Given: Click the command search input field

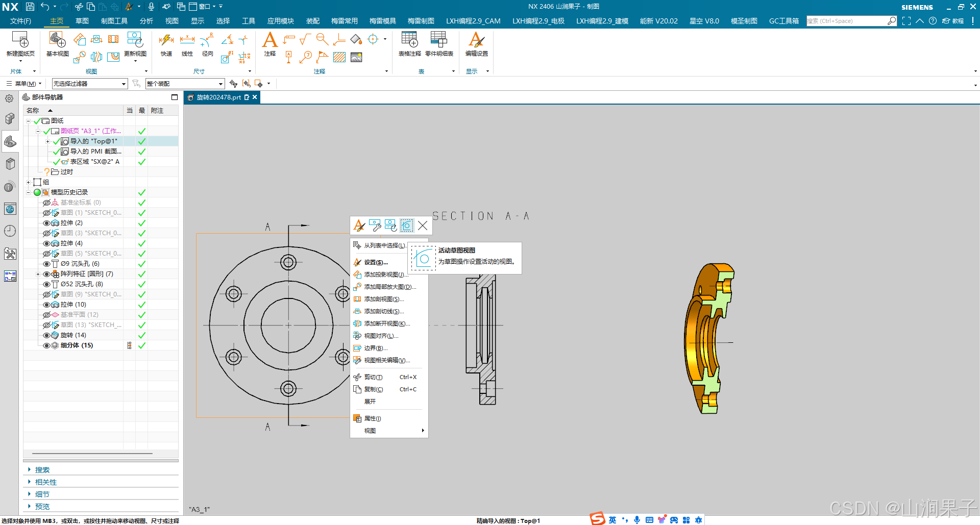Looking at the screenshot, I should (x=846, y=21).
